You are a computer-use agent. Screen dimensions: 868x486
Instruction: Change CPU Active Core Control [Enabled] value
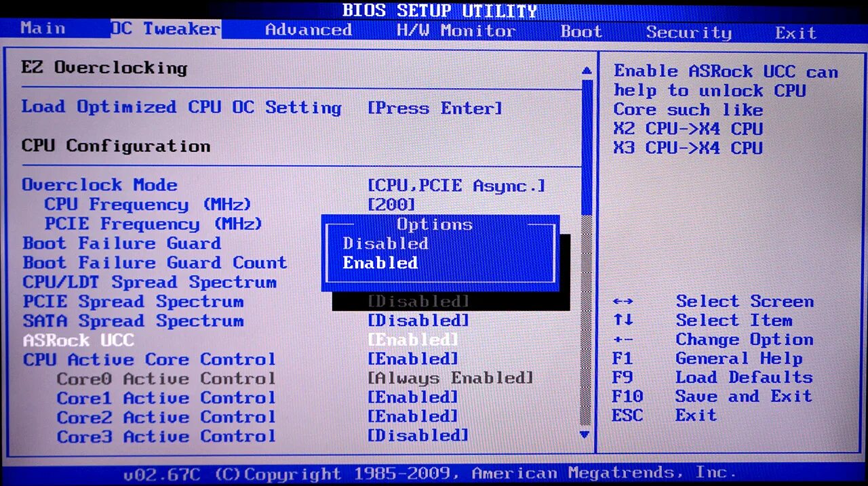pyautogui.click(x=413, y=359)
